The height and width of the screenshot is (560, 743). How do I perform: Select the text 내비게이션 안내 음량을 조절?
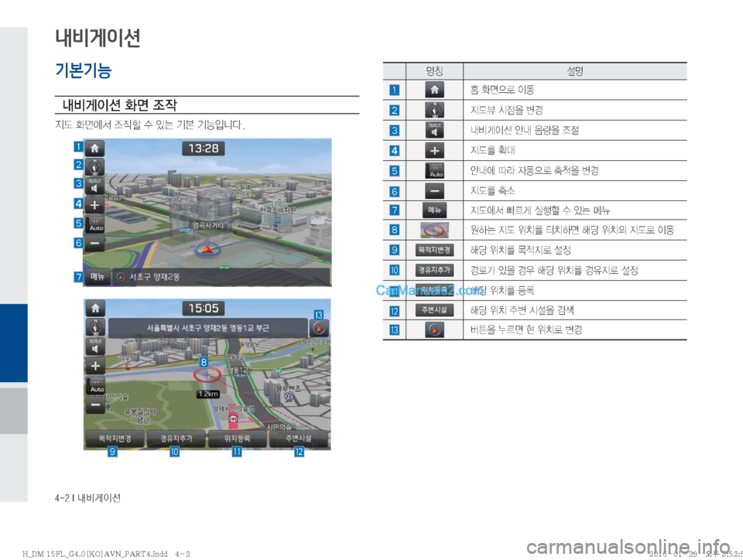pos(525,130)
